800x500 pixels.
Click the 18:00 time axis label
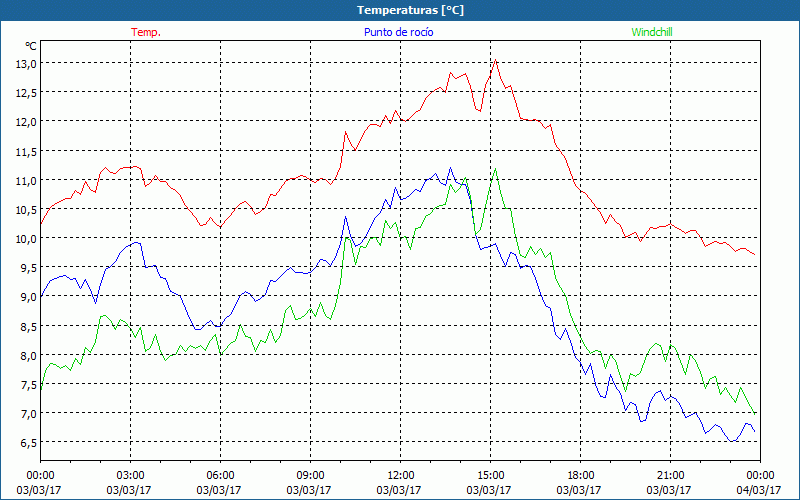(579, 476)
